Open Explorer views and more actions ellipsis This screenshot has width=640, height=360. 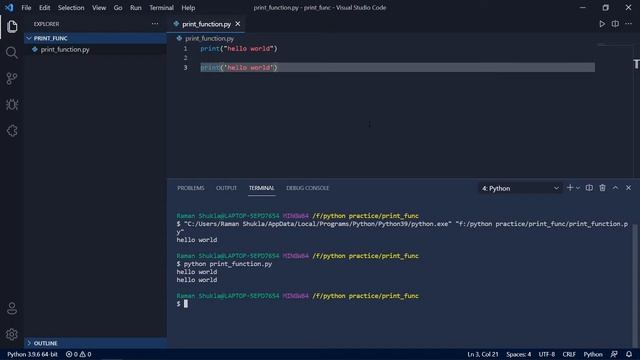(x=155, y=24)
